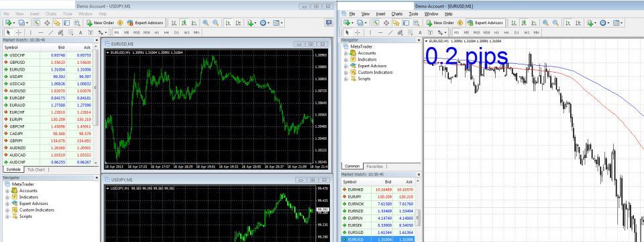Open Insert menu in right window
This screenshot has height=242, width=644.
coord(381,13)
